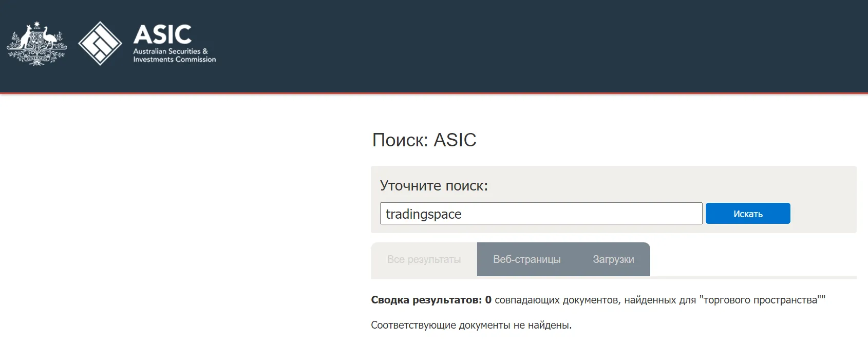Viewport: 868px width, 344px height.
Task: Switch to the Веб-страницы tab
Action: point(527,259)
